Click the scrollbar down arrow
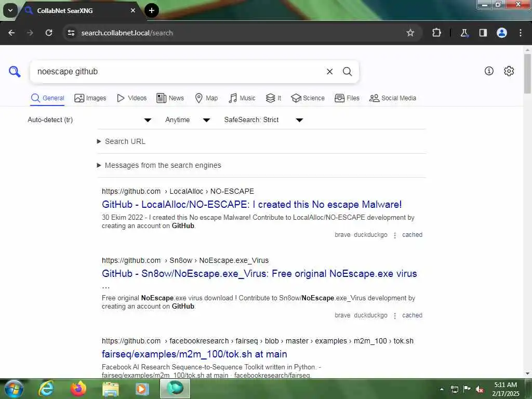The image size is (532, 399). [527, 374]
